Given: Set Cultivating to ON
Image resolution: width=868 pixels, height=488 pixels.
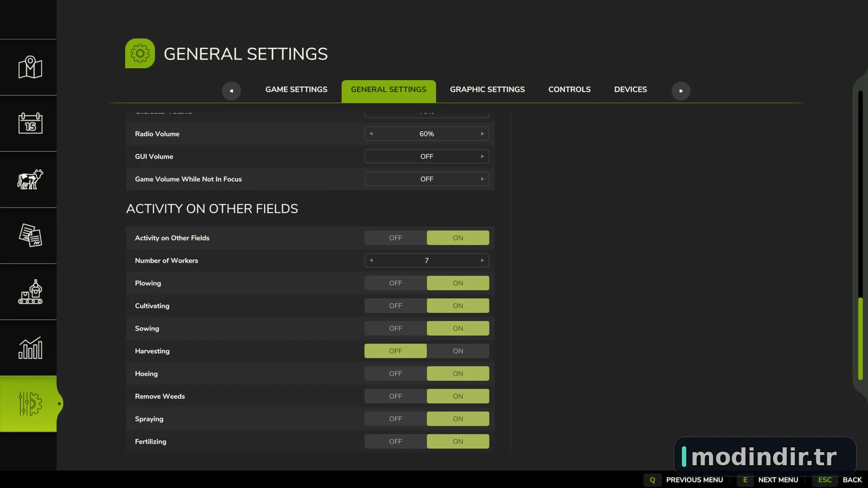Looking at the screenshot, I should (x=458, y=306).
